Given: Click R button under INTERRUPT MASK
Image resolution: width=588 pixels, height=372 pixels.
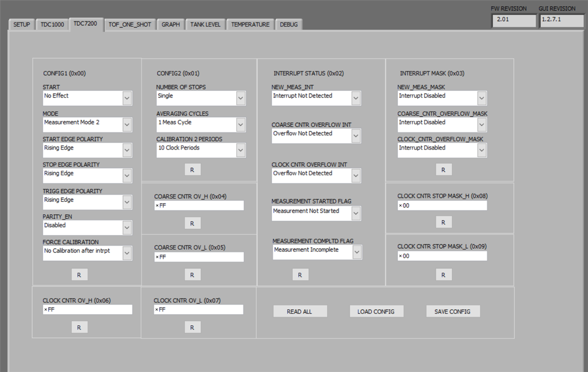Looking at the screenshot, I should [x=444, y=170].
